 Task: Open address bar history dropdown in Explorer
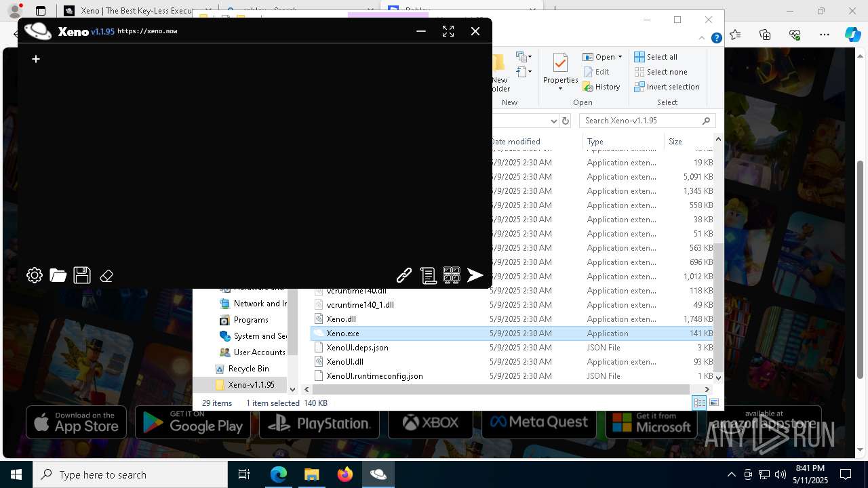coord(553,121)
